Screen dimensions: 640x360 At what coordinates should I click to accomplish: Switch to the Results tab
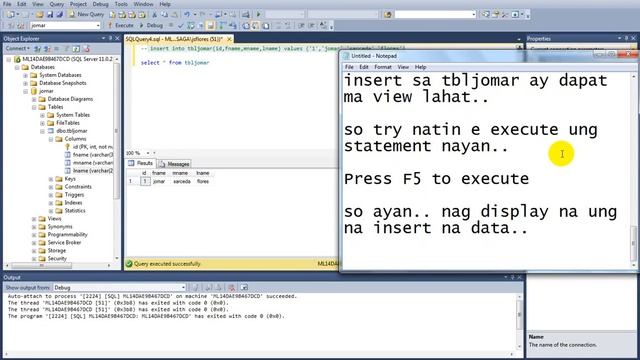141,163
